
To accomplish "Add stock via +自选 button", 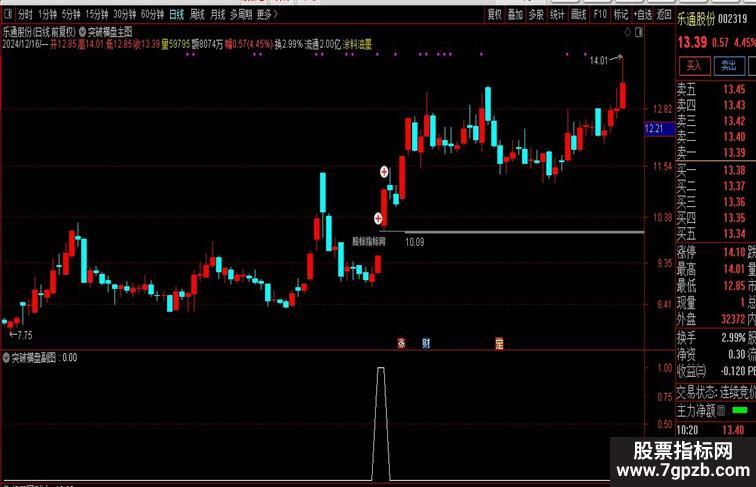I will (x=643, y=15).
